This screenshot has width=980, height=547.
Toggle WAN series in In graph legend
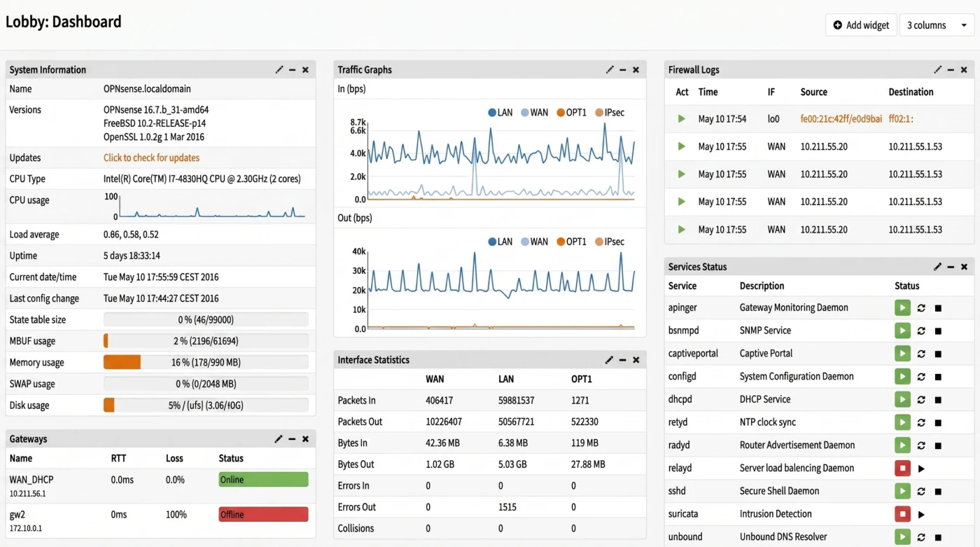pyautogui.click(x=535, y=112)
